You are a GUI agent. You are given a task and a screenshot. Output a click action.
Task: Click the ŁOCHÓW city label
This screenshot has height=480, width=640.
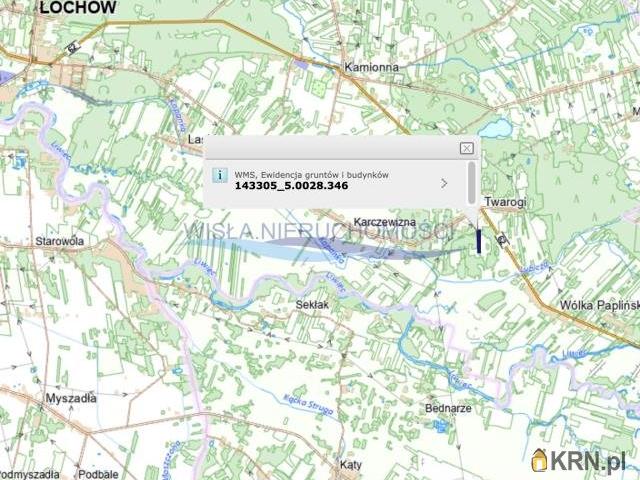point(78,7)
